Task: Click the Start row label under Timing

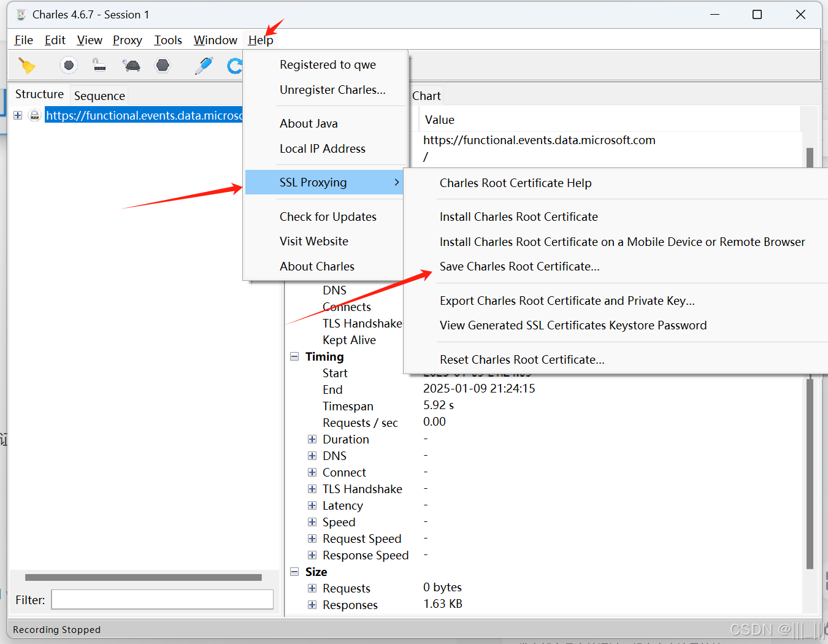Action: (x=335, y=373)
